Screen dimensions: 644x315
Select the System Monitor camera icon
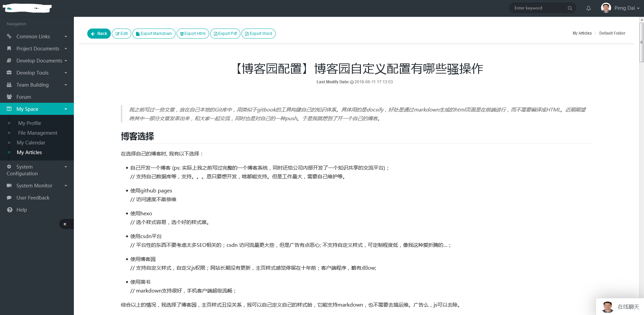pos(9,185)
